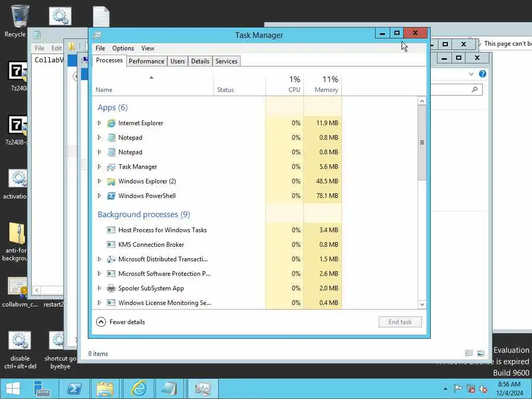532x399 pixels.
Task: Click the first Notepad row's icon
Action: [111, 138]
